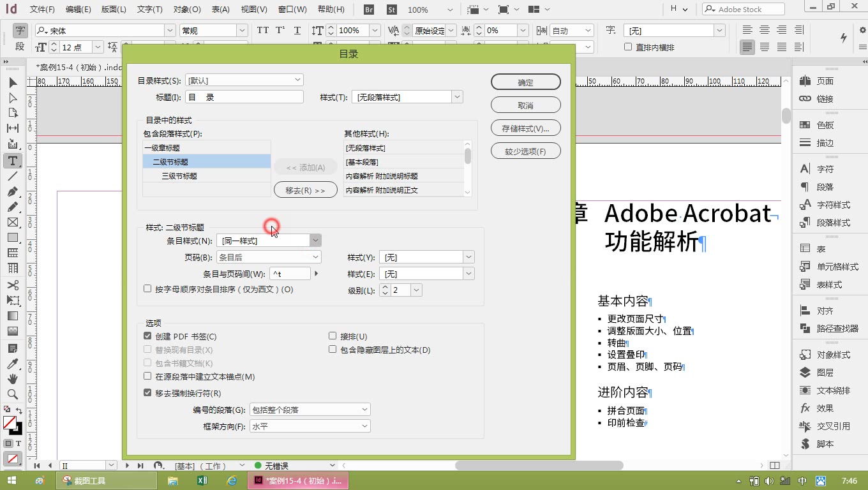Select the Eyedropper tool
The width and height of the screenshot is (868, 490).
[12, 364]
